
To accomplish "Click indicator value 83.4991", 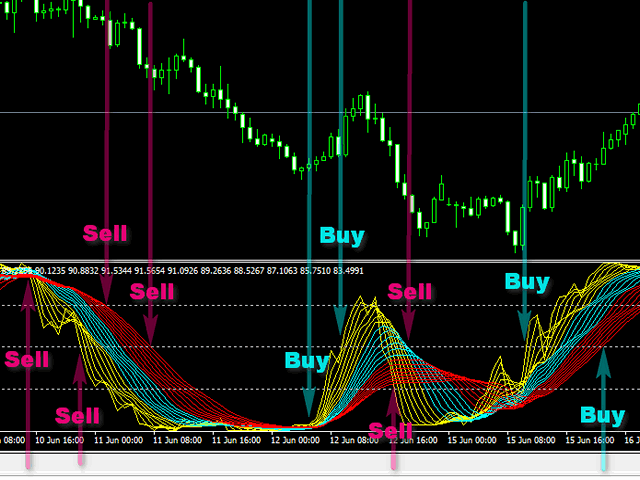I will [x=348, y=271].
